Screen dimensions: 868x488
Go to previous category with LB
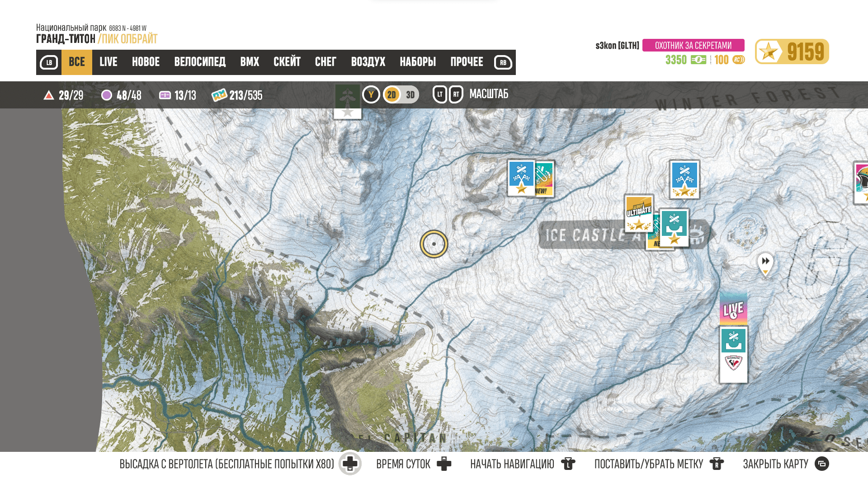click(49, 62)
